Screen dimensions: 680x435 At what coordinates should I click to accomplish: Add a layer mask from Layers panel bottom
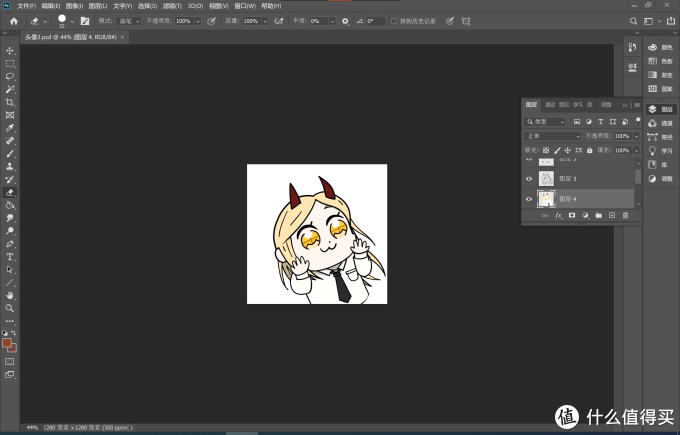[x=572, y=216]
